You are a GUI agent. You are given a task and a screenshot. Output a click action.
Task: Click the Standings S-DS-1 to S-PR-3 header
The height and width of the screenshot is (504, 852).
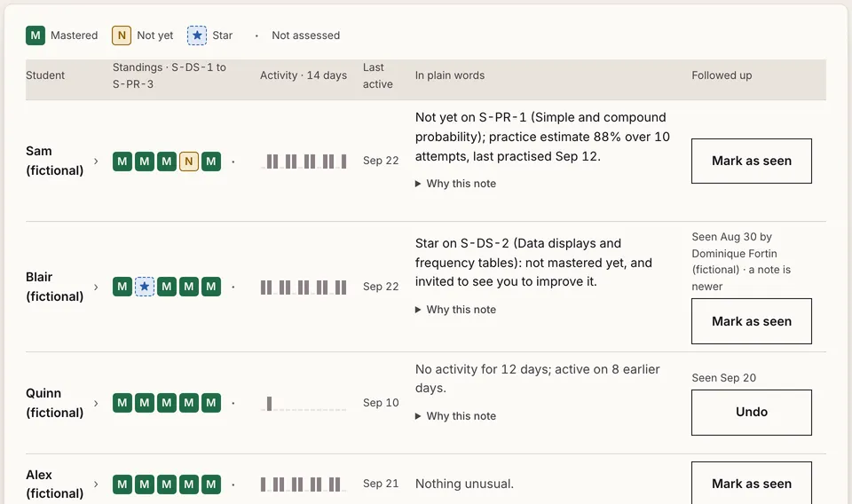point(169,75)
